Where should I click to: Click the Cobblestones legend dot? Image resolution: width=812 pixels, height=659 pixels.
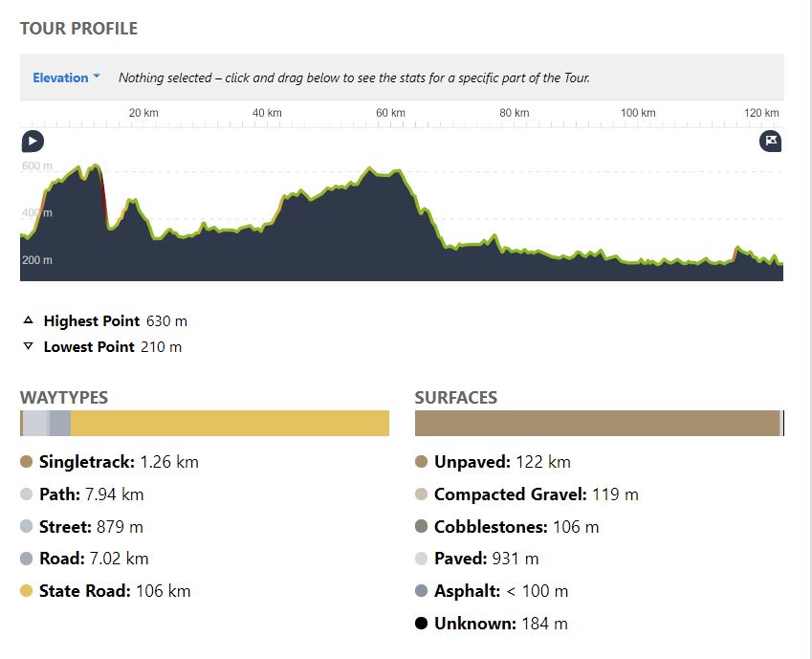(422, 527)
